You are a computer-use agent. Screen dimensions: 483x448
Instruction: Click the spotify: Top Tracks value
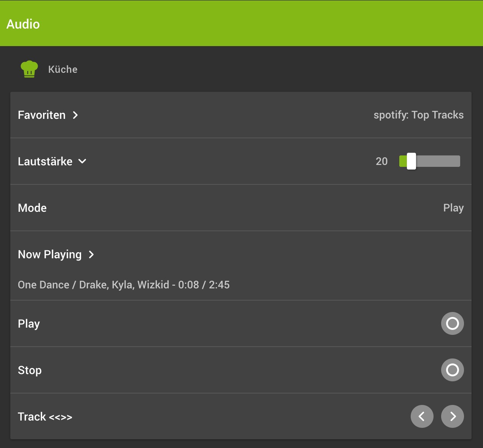(418, 115)
